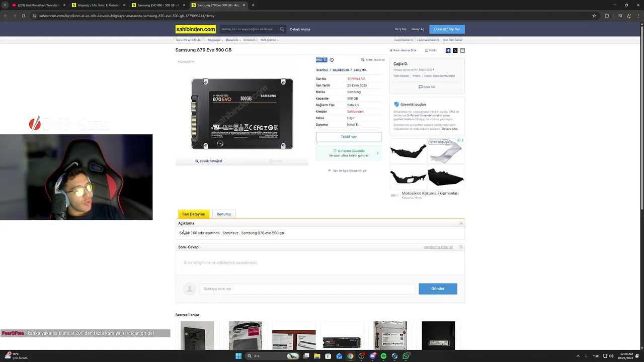The width and height of the screenshot is (644, 362).
Task: Click the Samsung 870 EVO product photo
Action: pyautogui.click(x=242, y=114)
